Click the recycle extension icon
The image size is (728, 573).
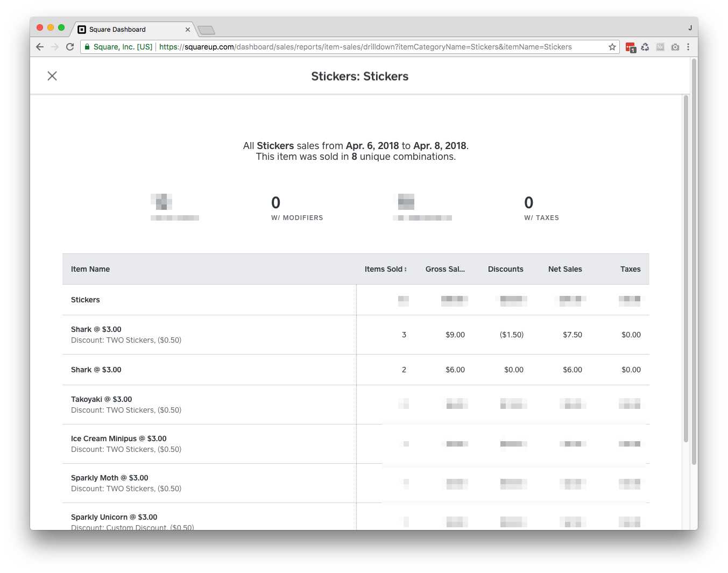[645, 47]
